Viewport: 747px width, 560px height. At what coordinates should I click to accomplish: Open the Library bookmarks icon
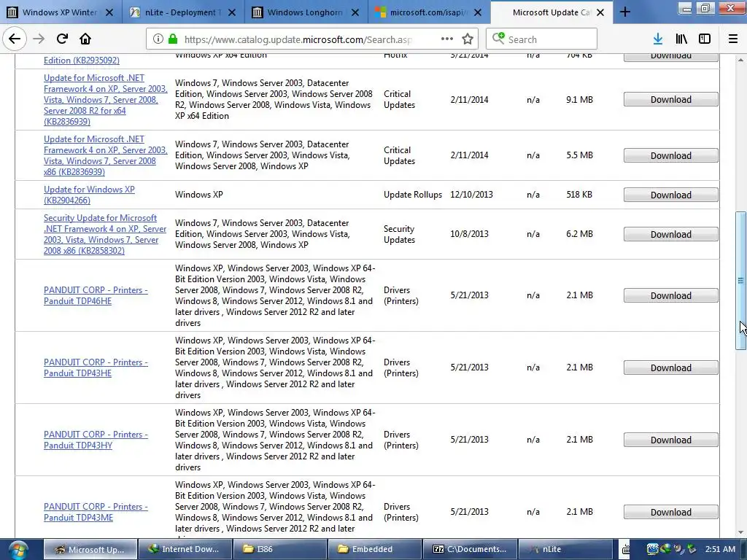(681, 39)
